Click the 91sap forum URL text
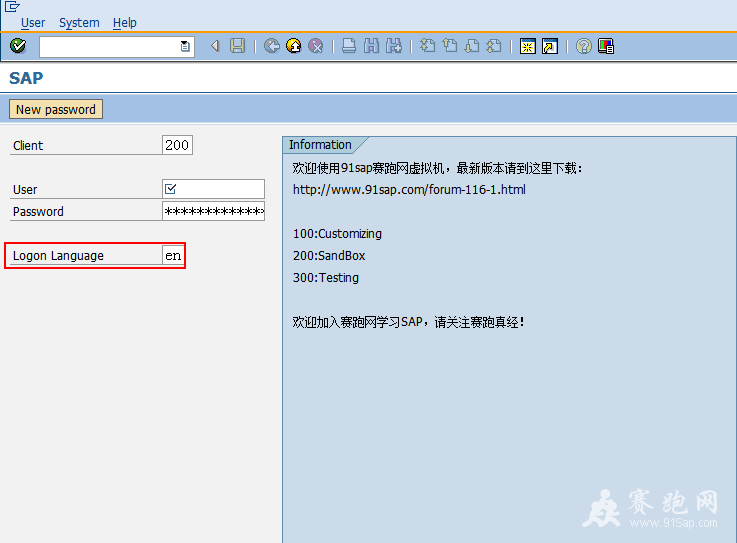This screenshot has height=543, width=737. point(409,189)
